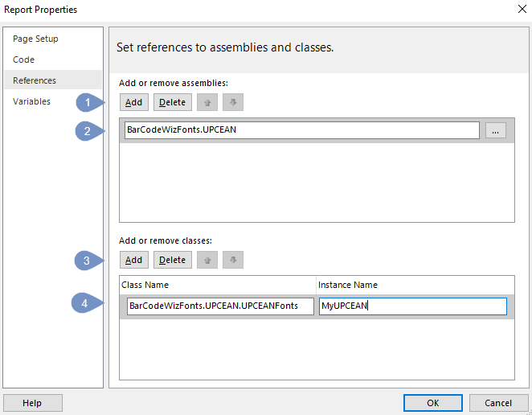Click the BarCodeWizFonts.UPCEAN assembly field
532x415 pixels.
point(302,130)
